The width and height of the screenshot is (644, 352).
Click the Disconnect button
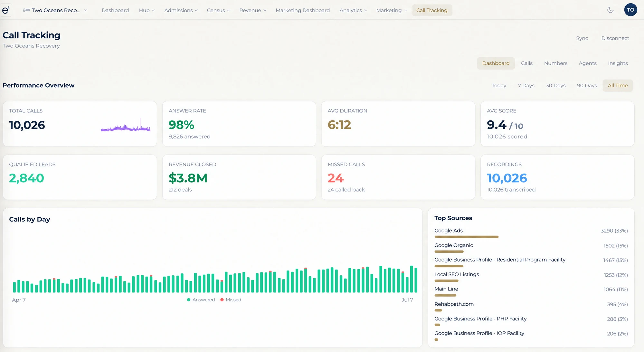pos(615,38)
